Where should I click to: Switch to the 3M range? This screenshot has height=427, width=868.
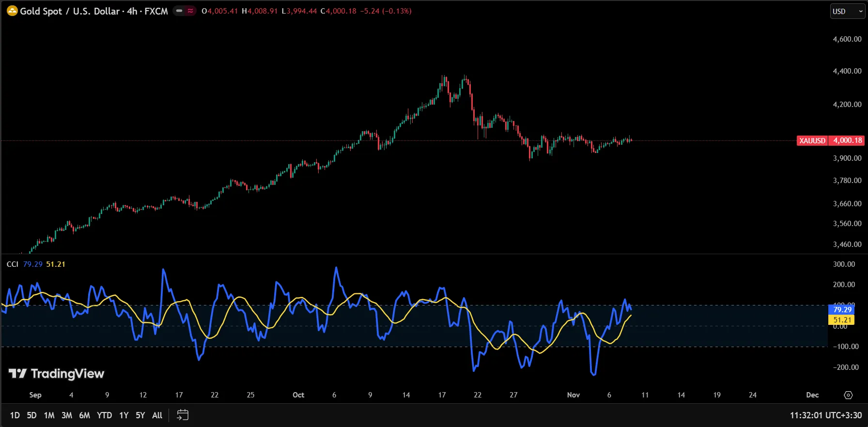pos(66,415)
